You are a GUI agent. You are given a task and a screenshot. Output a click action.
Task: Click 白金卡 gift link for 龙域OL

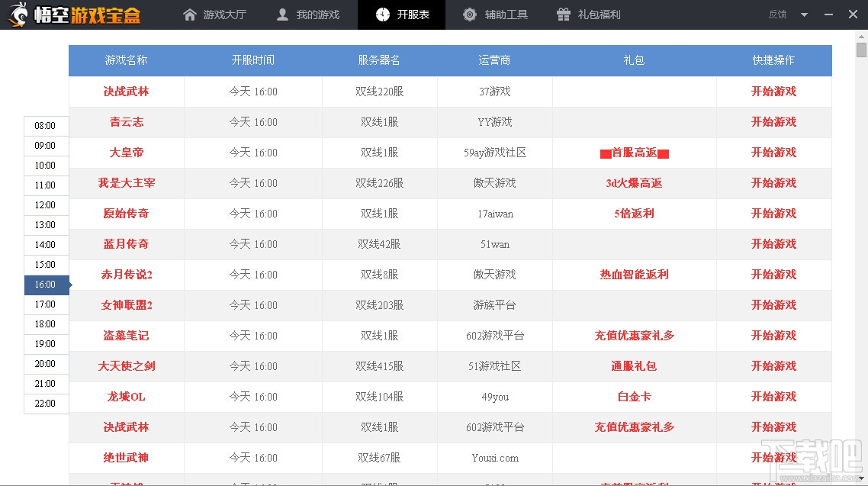[x=634, y=397]
